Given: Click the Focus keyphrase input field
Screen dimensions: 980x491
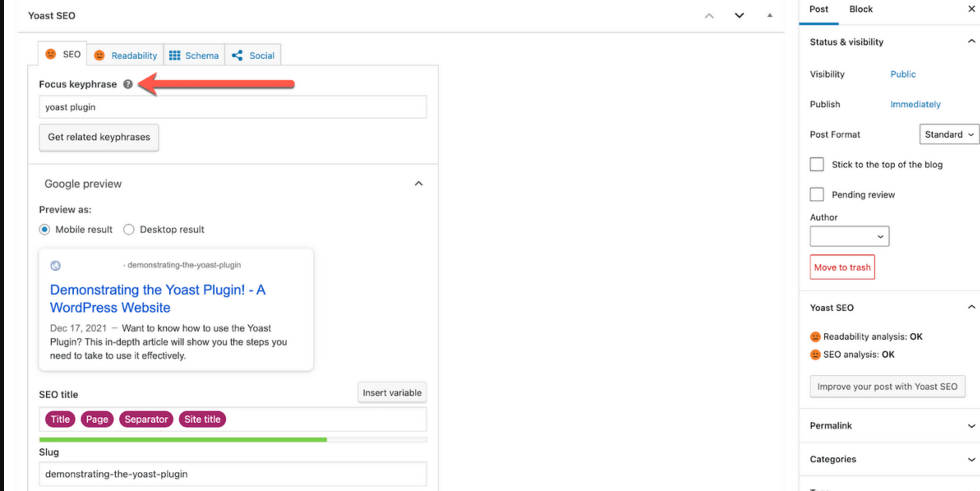Looking at the screenshot, I should pos(233,107).
